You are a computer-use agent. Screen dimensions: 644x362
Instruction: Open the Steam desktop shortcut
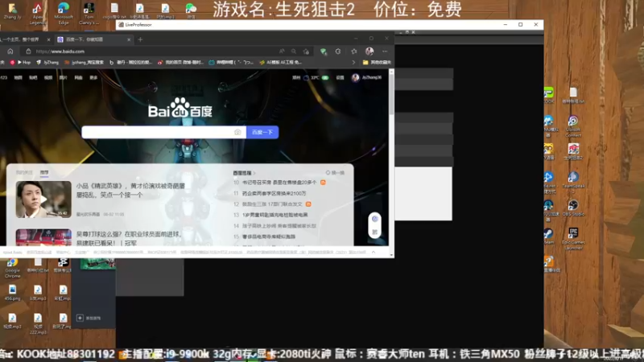(x=548, y=237)
